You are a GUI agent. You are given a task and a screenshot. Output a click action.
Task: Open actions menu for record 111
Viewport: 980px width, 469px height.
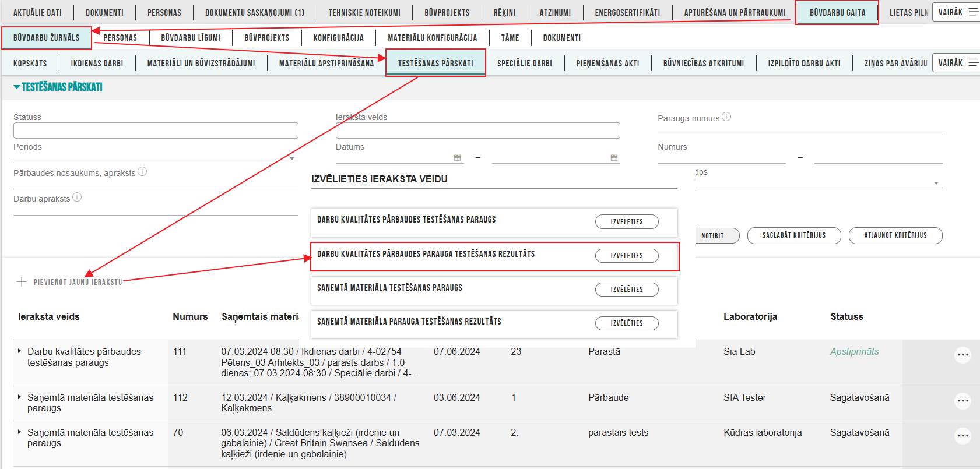(963, 355)
